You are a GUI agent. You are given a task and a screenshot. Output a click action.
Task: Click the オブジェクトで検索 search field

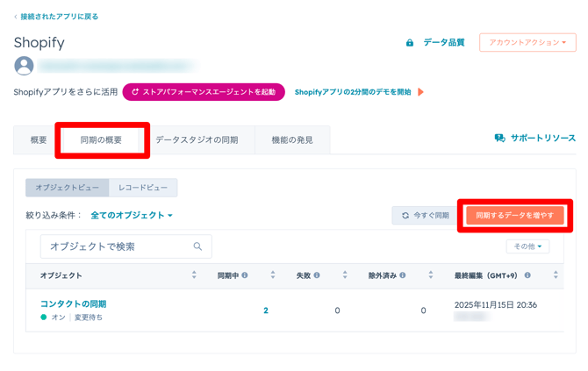[118, 246]
